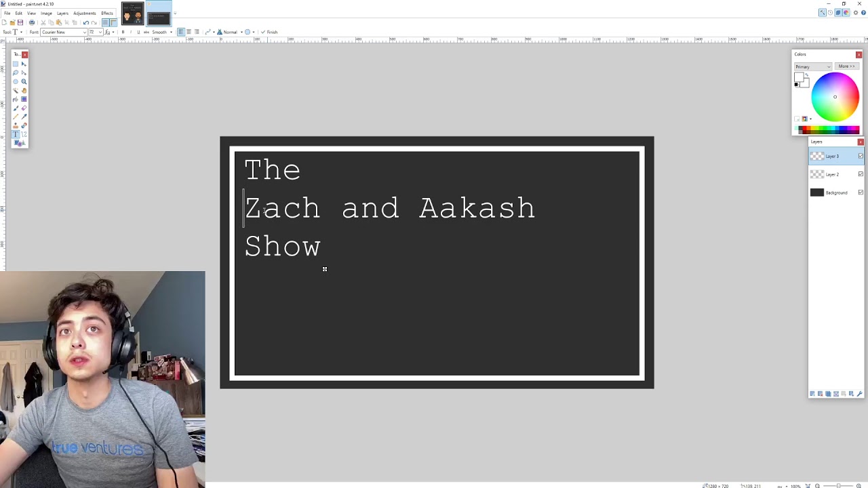Select the Color Picker eyedropper tool
The height and width of the screenshot is (488, 868).
pyautogui.click(x=24, y=117)
